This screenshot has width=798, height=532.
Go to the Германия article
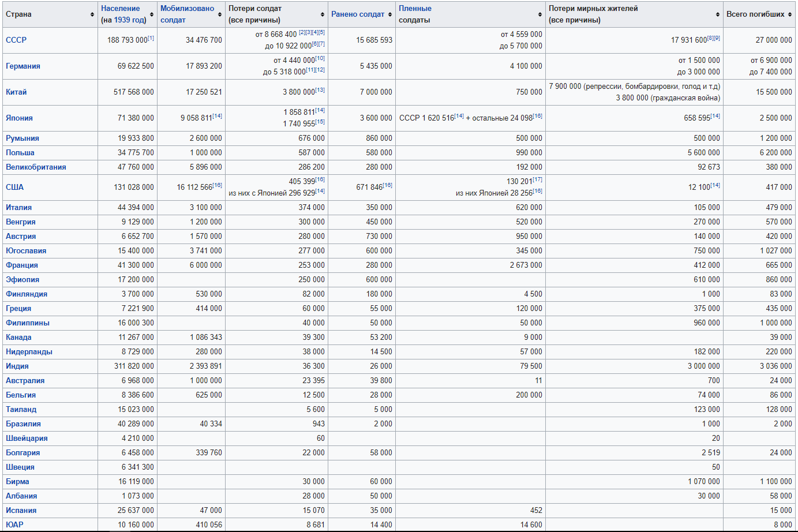[x=23, y=66]
